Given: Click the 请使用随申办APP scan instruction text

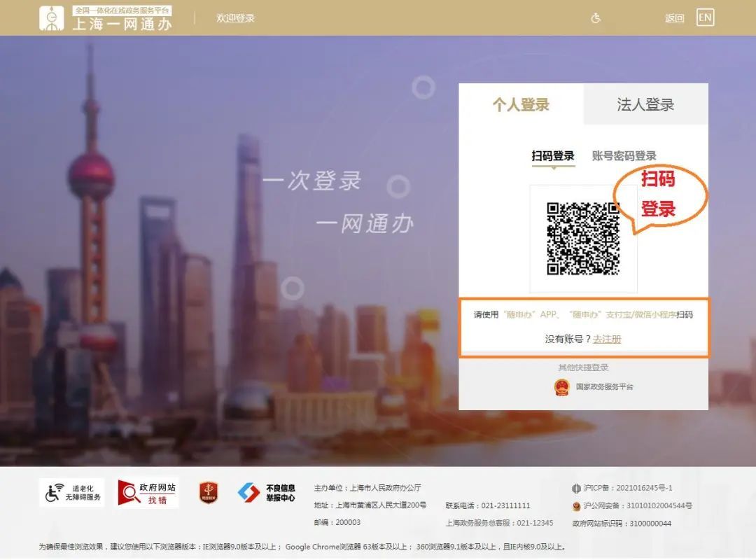Looking at the screenshot, I should [583, 314].
